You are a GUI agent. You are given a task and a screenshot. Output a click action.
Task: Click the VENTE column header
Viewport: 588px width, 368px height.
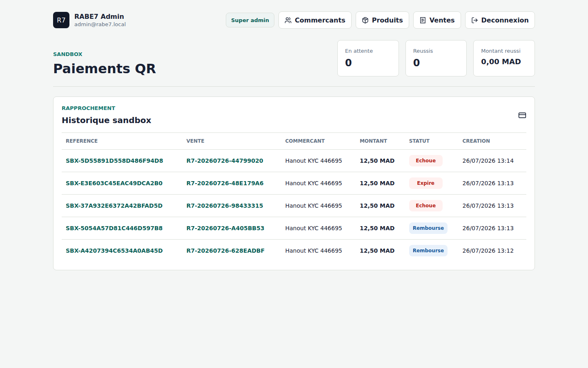(x=195, y=141)
